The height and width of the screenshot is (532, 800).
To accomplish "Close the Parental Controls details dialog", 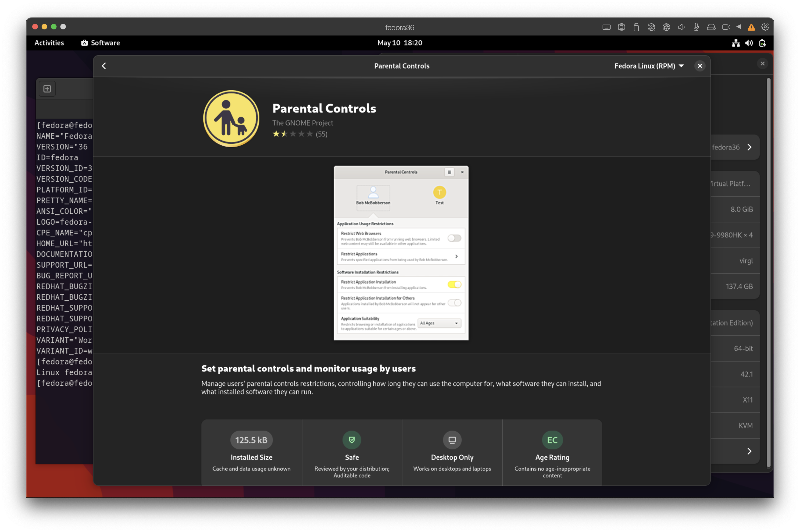I will [700, 66].
